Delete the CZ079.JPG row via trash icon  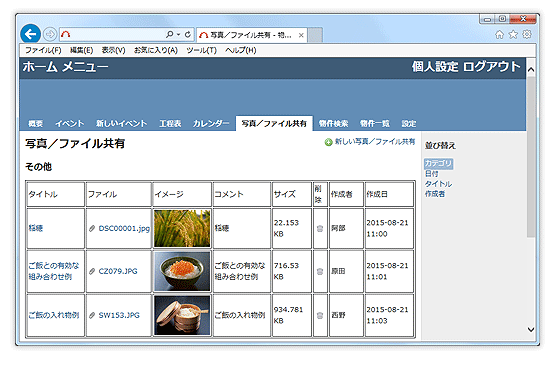click(320, 271)
